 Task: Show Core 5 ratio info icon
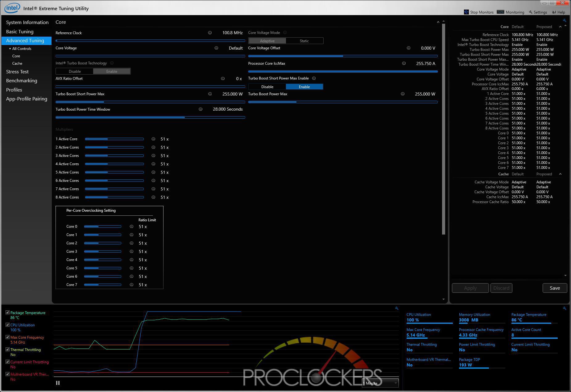131,268
